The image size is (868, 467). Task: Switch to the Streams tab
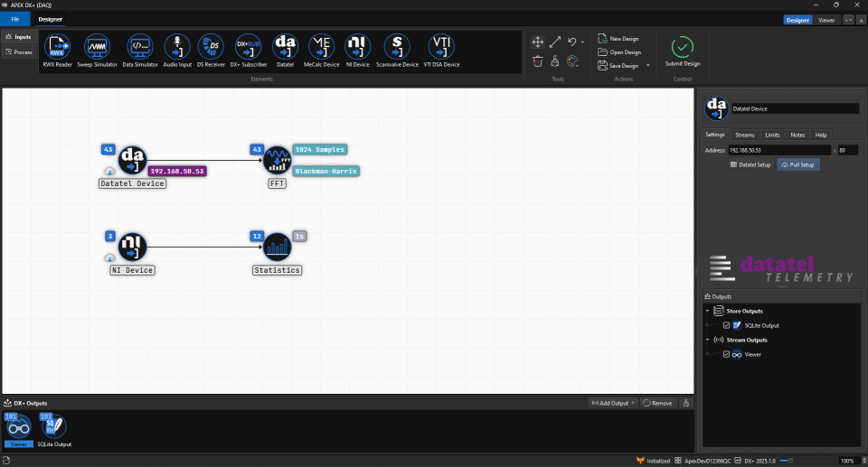(x=745, y=135)
